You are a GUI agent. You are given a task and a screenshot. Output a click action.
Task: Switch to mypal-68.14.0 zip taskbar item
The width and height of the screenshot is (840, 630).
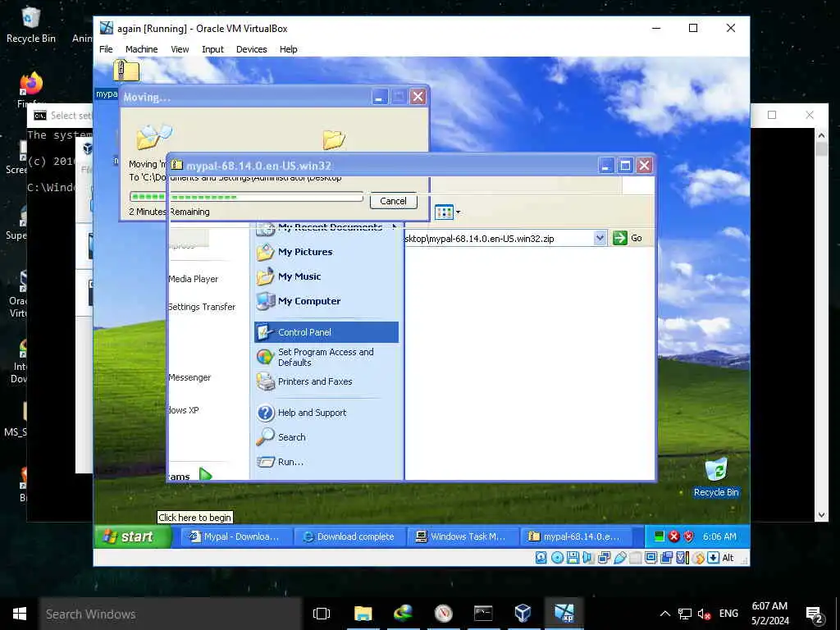[x=575, y=536]
